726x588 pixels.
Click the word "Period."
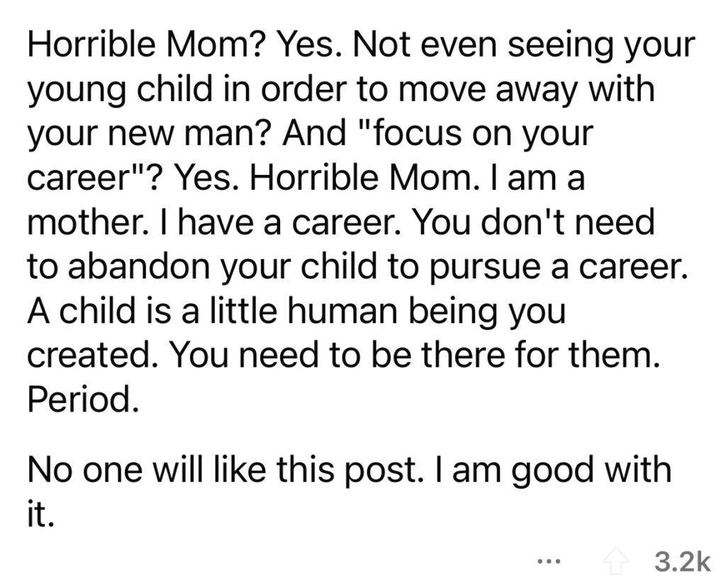pyautogui.click(x=83, y=400)
